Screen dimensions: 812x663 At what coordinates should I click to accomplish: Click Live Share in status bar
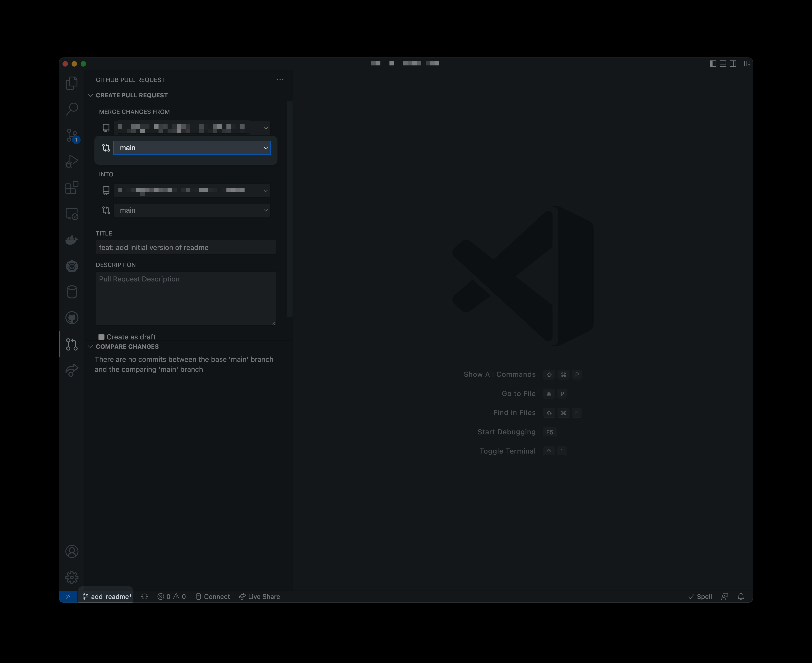tap(260, 597)
